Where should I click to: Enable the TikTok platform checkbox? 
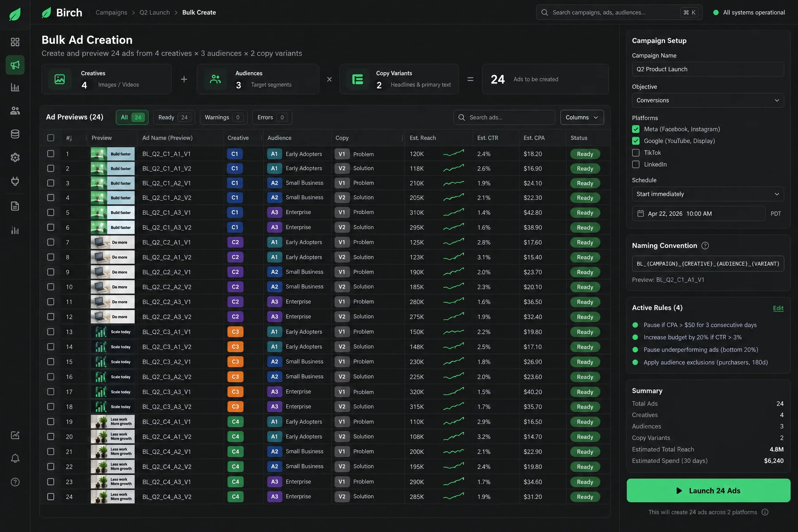coord(636,153)
